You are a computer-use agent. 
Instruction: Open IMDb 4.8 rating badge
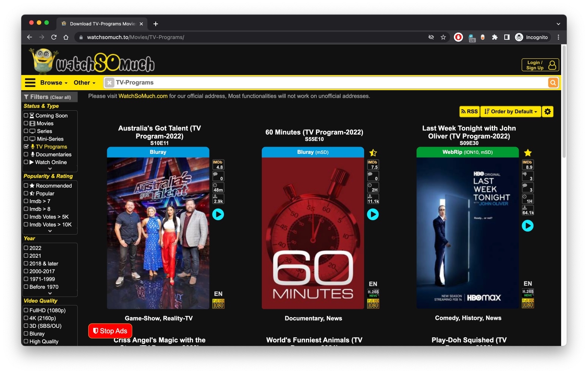tap(218, 165)
